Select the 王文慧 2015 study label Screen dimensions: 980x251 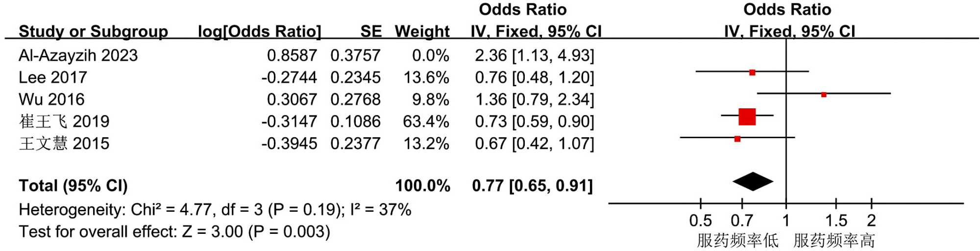(x=64, y=144)
